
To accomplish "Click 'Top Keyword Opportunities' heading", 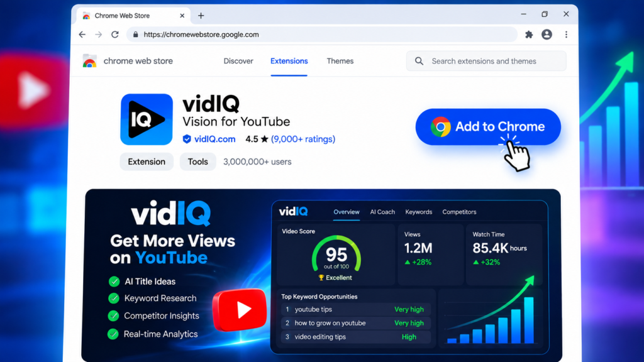I will [319, 297].
